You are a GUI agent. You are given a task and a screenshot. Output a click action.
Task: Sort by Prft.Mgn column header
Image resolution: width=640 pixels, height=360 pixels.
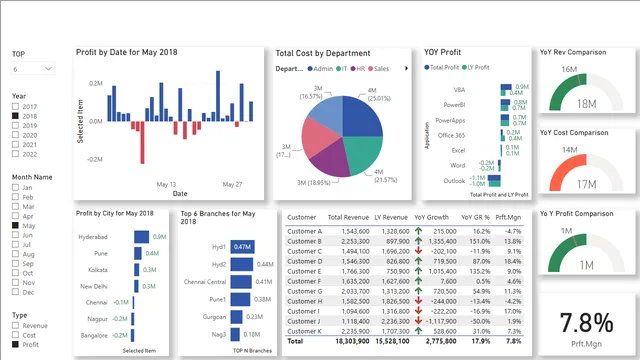tap(508, 217)
